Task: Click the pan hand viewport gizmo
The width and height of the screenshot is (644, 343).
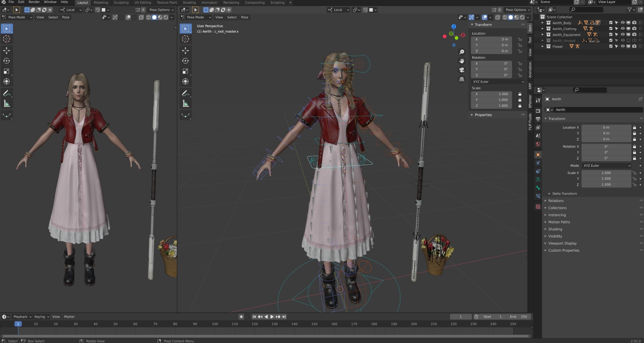Action: 462,61
